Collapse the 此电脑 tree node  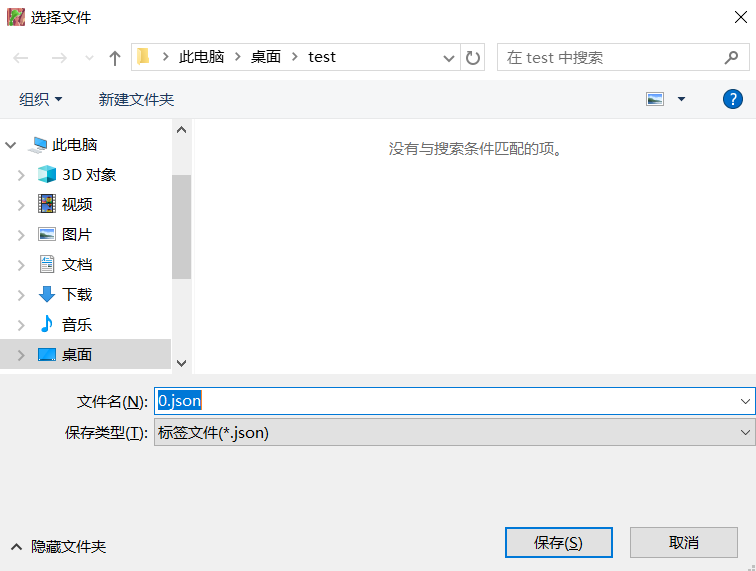coord(11,145)
